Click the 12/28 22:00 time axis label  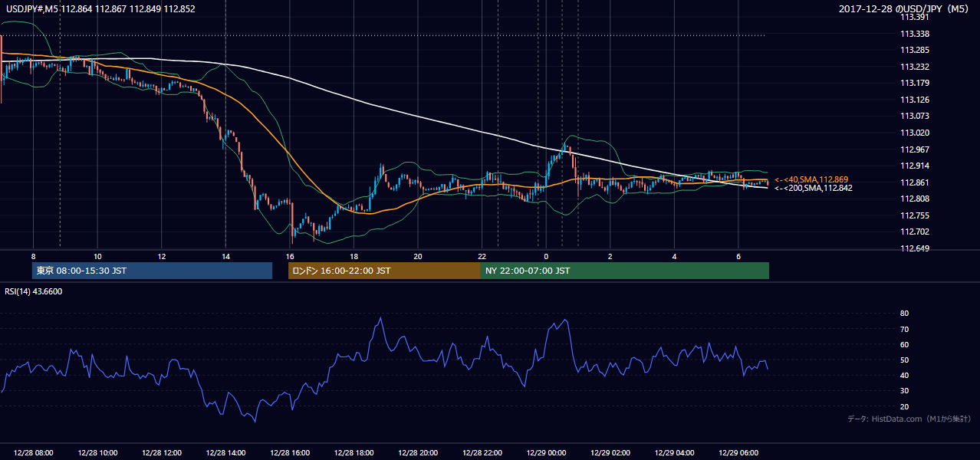click(x=482, y=453)
